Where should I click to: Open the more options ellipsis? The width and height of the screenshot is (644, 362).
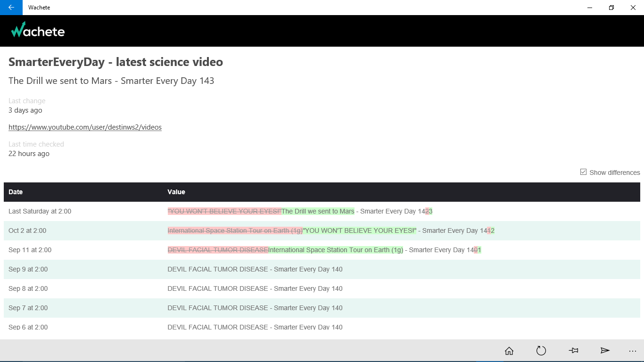click(x=633, y=351)
